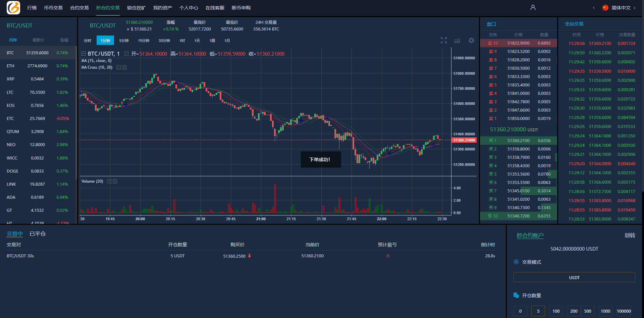This screenshot has width=644, height=318.
Task: Select USDT trading mode option
Action: tap(574, 277)
